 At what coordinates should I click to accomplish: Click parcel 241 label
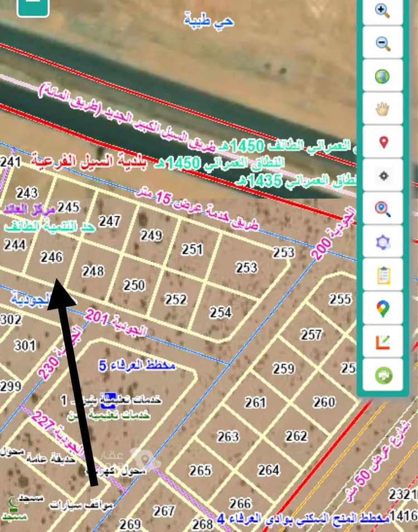(11, 162)
